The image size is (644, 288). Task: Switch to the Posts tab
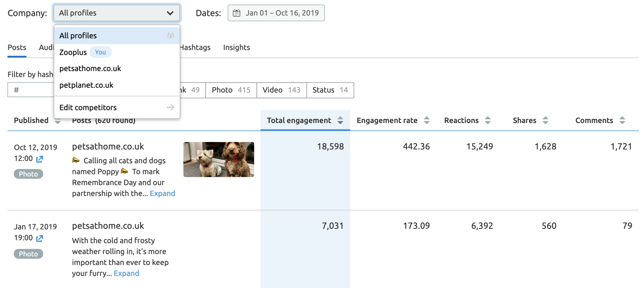(x=17, y=47)
